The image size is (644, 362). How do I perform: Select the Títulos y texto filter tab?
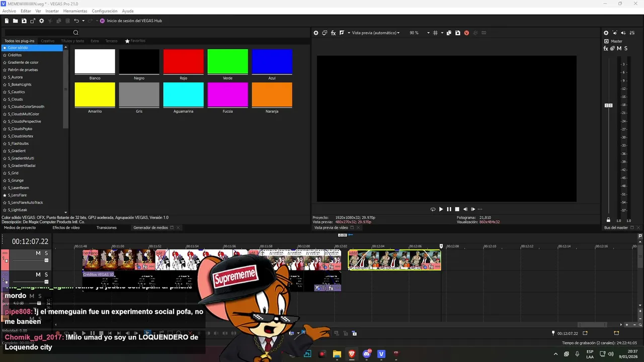(x=72, y=41)
